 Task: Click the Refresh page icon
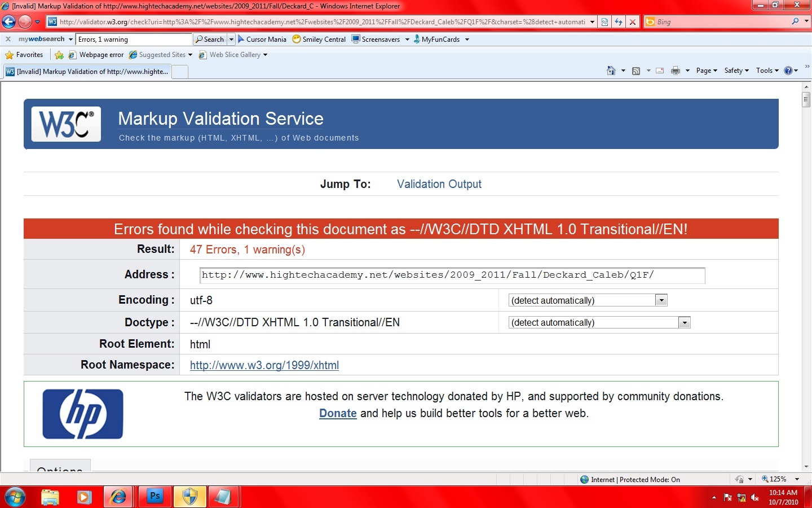[x=619, y=22]
